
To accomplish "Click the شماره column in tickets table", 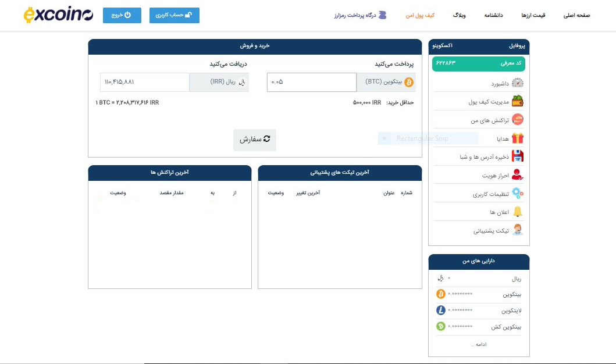I will [x=407, y=193].
